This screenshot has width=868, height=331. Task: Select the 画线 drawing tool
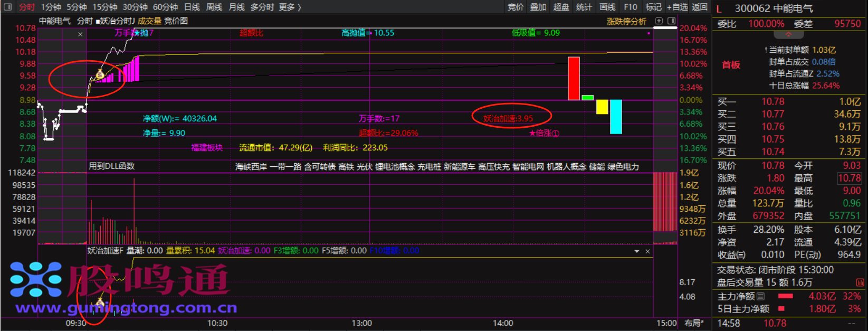(x=607, y=7)
